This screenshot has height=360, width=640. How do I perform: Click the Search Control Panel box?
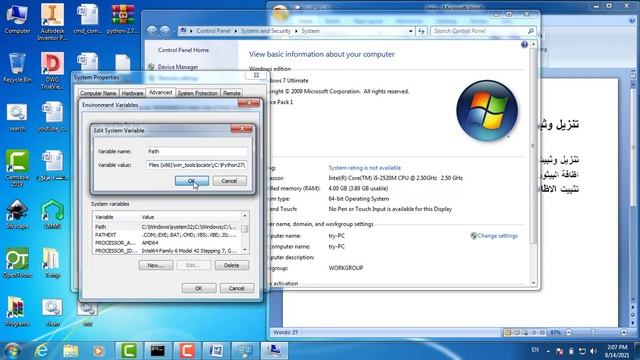483,31
